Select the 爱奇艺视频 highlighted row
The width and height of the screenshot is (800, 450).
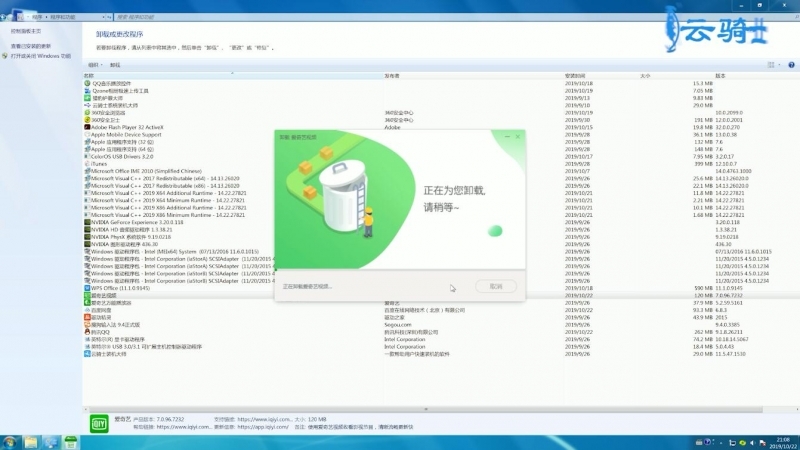pos(441,295)
